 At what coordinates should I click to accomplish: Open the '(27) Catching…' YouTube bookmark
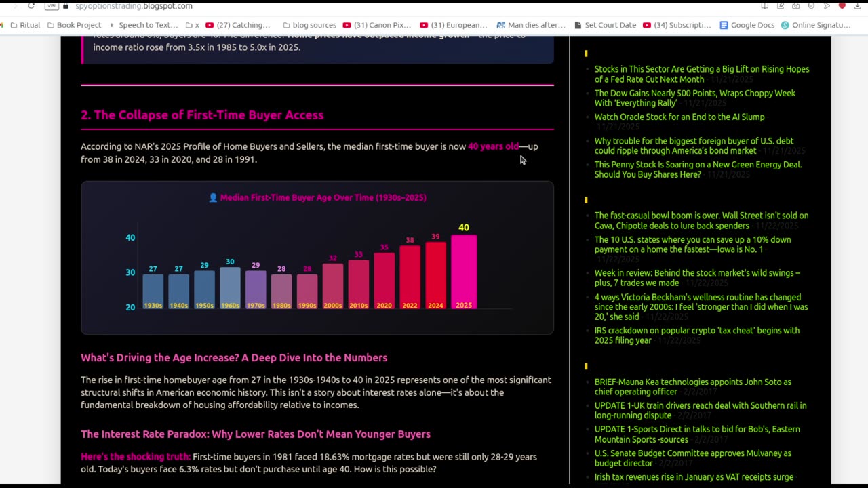click(238, 25)
